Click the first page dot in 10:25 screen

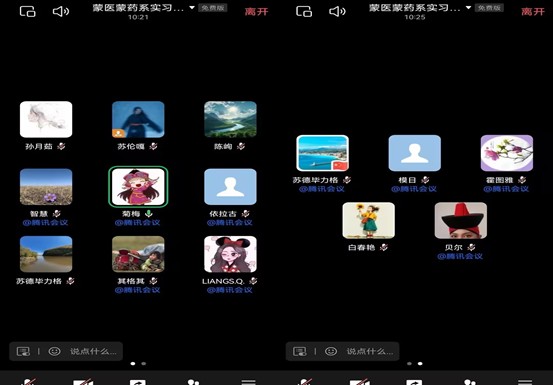coord(409,363)
